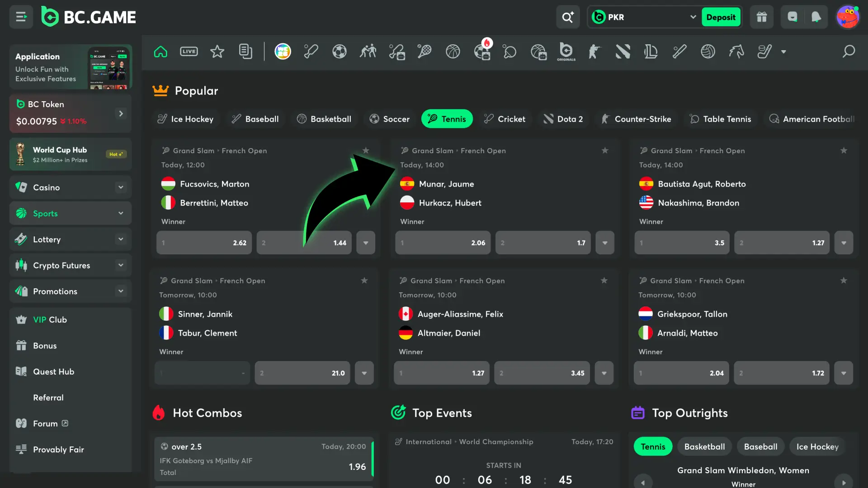Select the basketball sport icon
868x488 pixels.
click(453, 52)
